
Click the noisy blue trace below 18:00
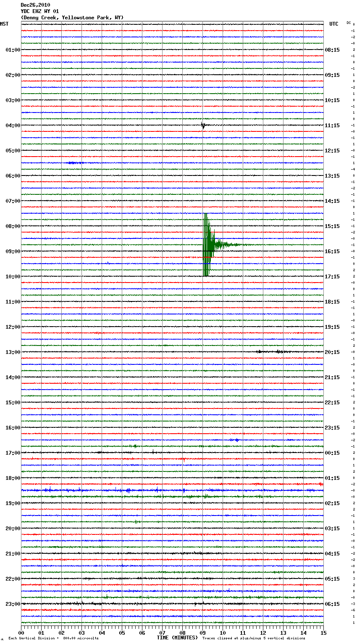click(x=172, y=490)
